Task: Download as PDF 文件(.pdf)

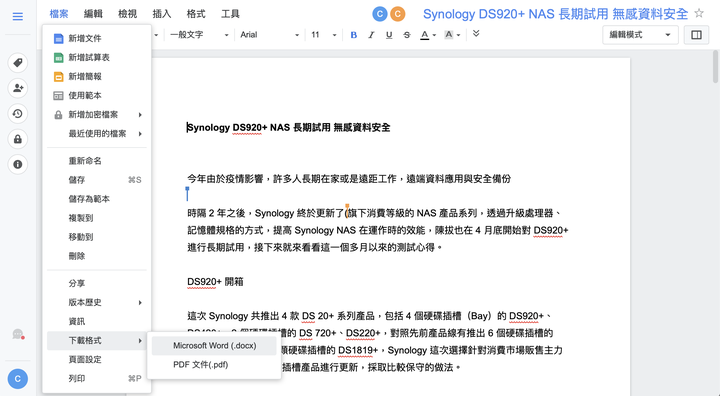Action: pos(214,365)
